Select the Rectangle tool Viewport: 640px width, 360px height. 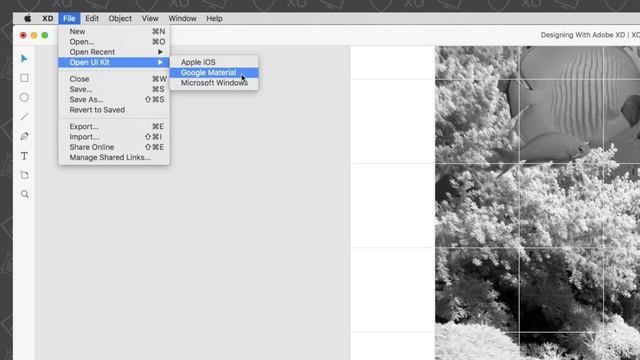[24, 78]
